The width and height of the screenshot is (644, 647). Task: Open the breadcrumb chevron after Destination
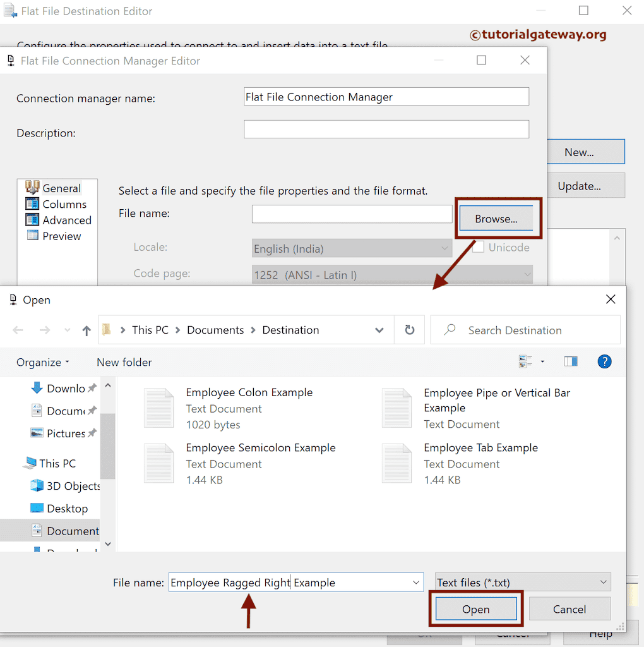379,330
